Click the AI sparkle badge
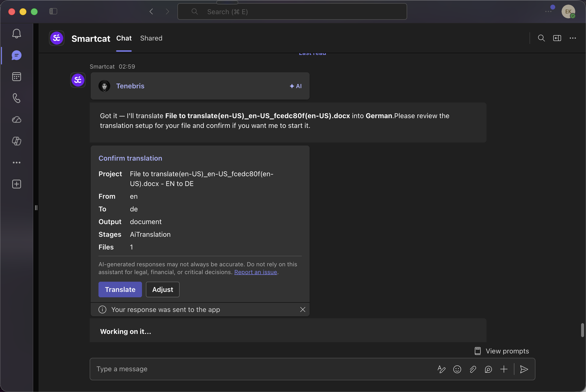The width and height of the screenshot is (586, 392). pos(295,86)
